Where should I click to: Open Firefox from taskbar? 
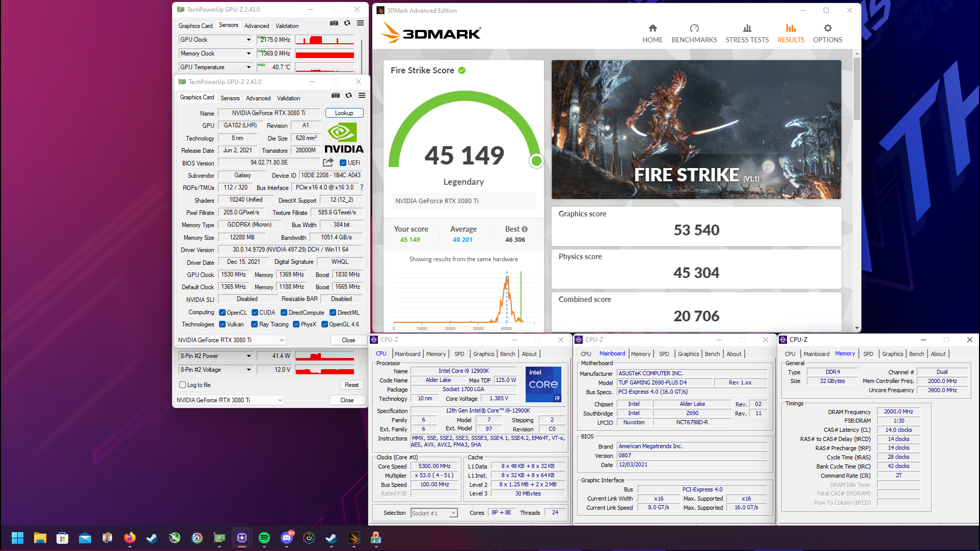point(129,538)
